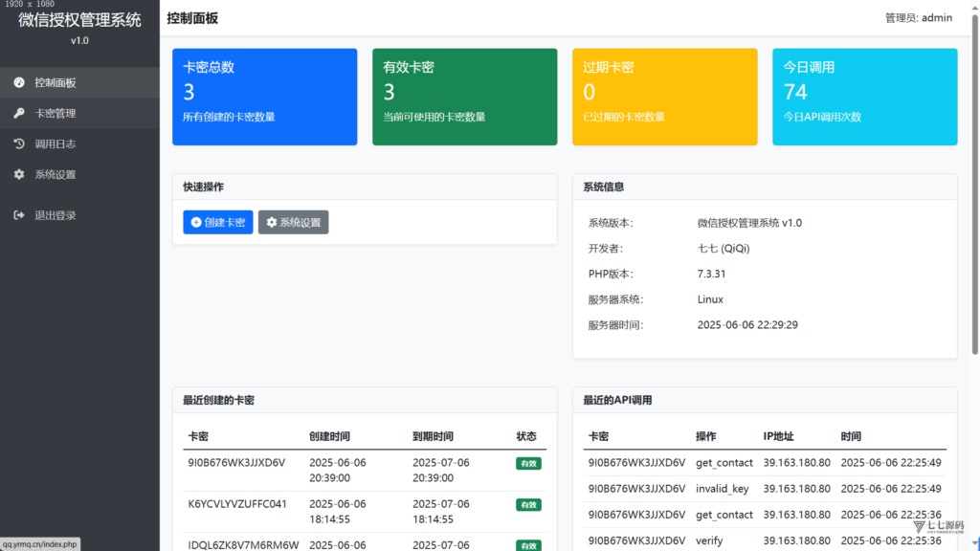Click the logout arrow icon beside 退出登录
This screenshot has height=551, width=980.
19,215
